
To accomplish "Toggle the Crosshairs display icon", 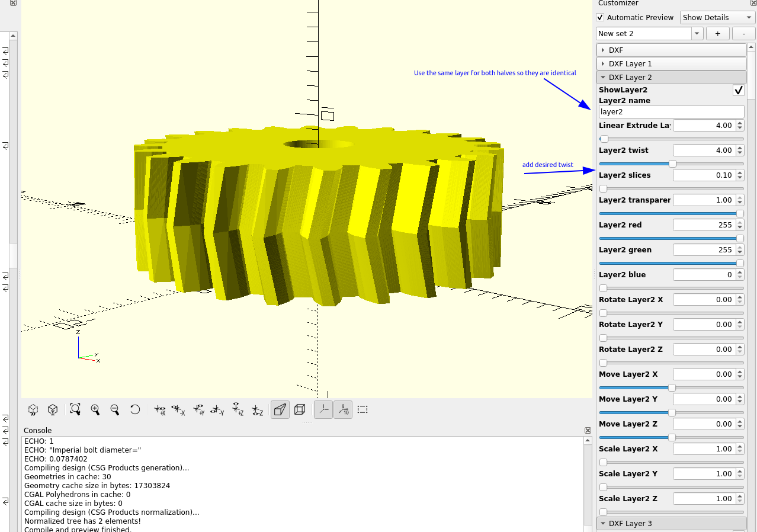I will [x=363, y=409].
